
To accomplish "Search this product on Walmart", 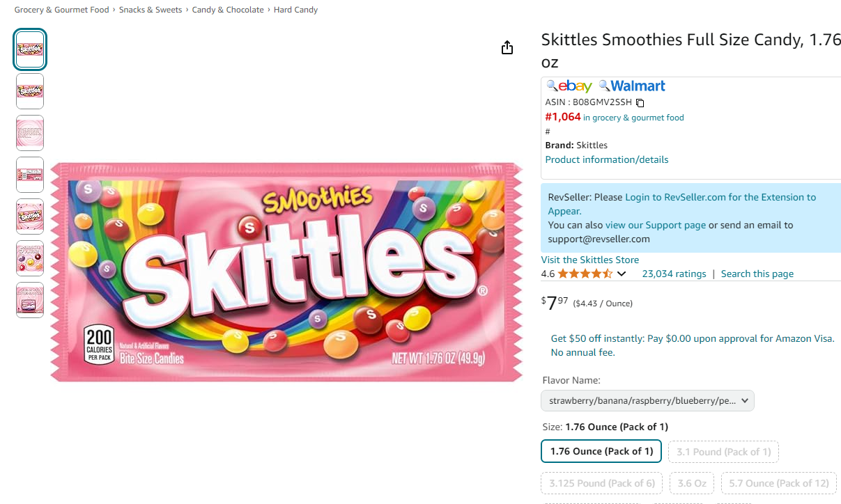I will pyautogui.click(x=632, y=86).
